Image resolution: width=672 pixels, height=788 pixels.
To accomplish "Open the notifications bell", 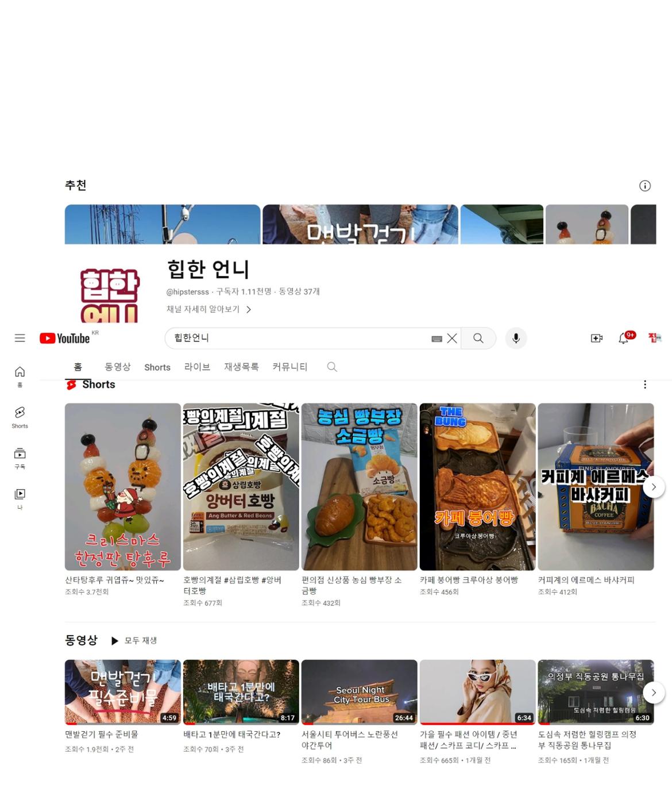I will (x=623, y=339).
